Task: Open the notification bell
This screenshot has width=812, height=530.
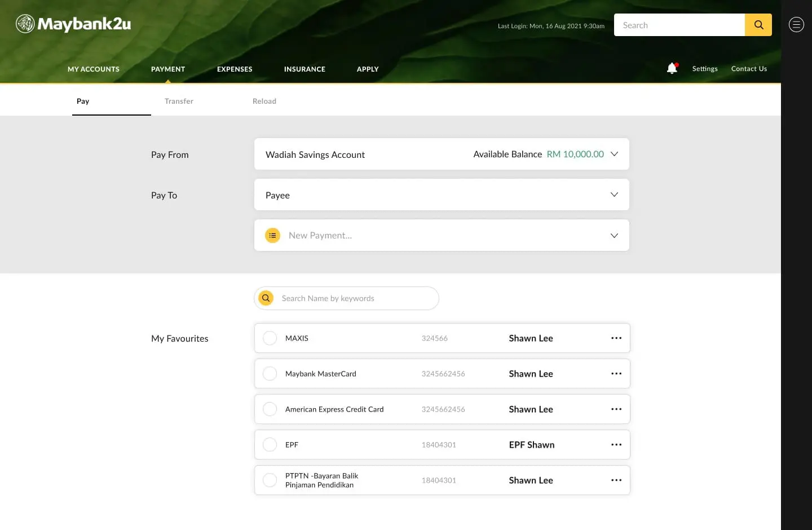Action: (x=672, y=68)
